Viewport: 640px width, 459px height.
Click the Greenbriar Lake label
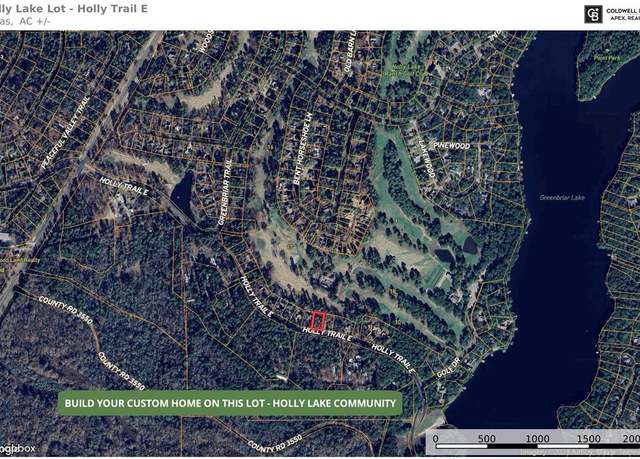pos(562,198)
